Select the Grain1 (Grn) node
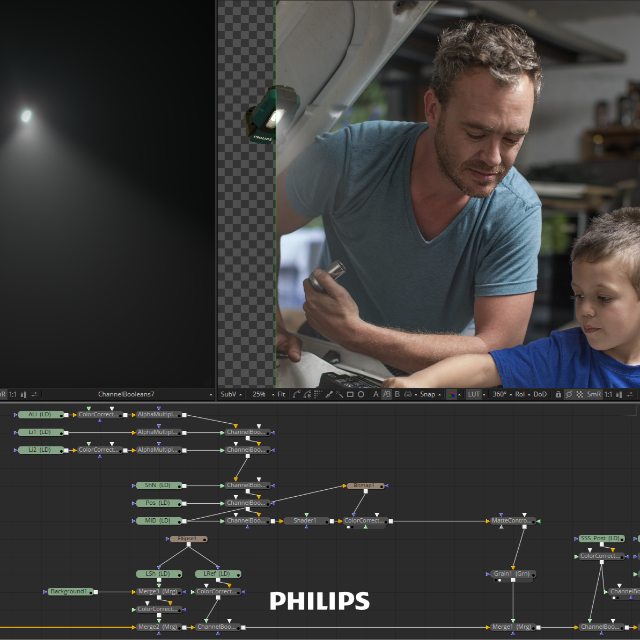 point(512,574)
